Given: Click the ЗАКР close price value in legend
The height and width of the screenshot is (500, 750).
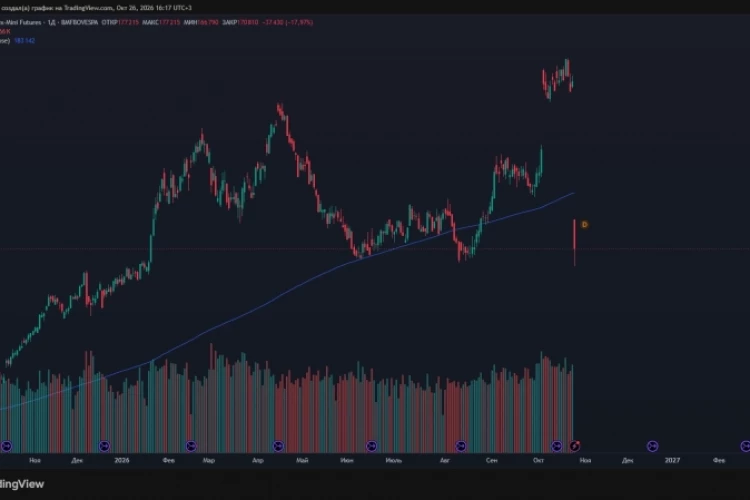Looking at the screenshot, I should (248, 22).
